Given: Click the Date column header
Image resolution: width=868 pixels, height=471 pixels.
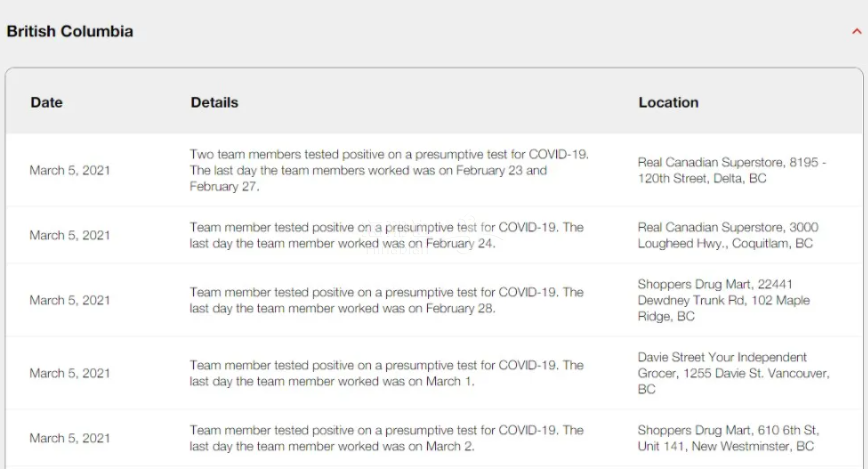Looking at the screenshot, I should coord(46,102).
